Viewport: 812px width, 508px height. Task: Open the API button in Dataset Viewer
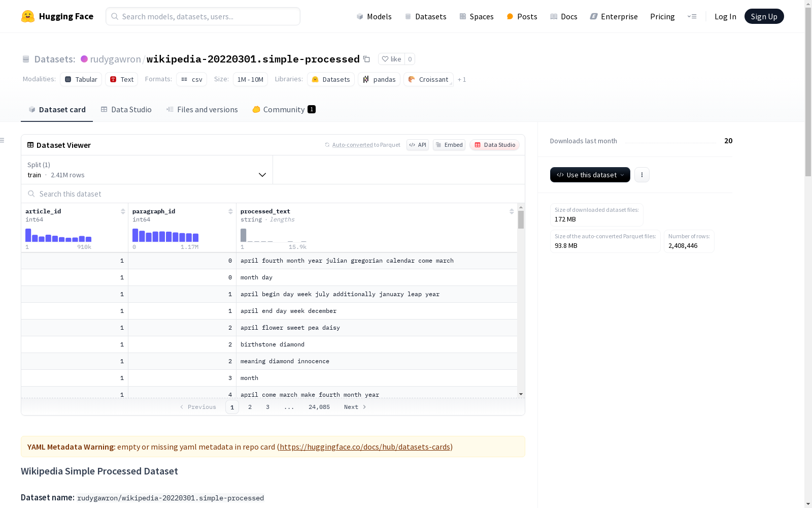(418, 145)
